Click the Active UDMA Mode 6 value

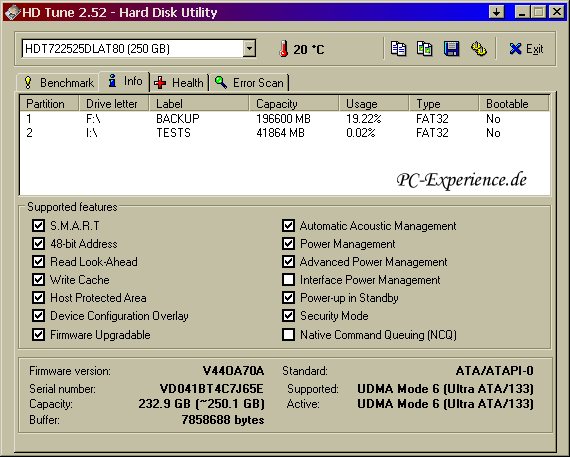point(445,404)
